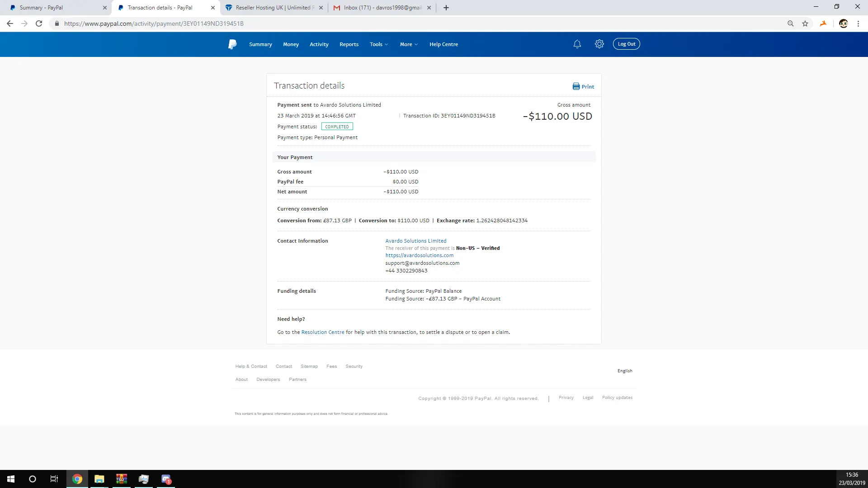Open File Explorer from taskbar
Screen dimensions: 868x488
click(x=99, y=479)
